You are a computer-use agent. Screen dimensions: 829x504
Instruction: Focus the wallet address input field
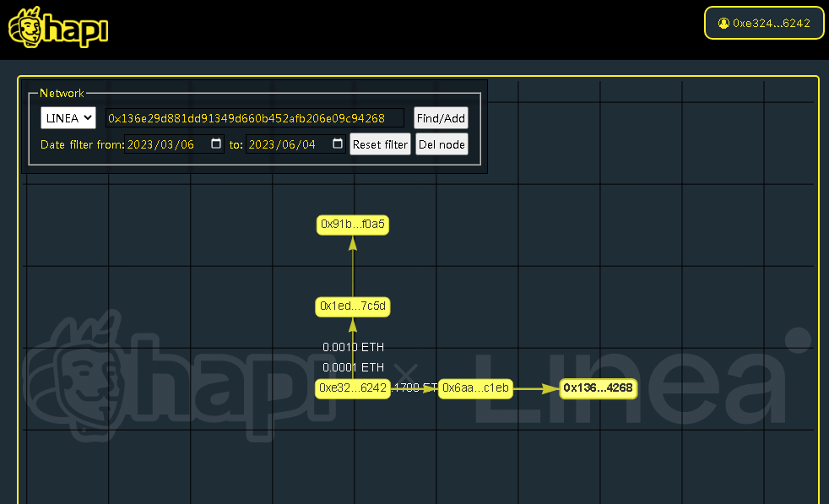point(255,118)
